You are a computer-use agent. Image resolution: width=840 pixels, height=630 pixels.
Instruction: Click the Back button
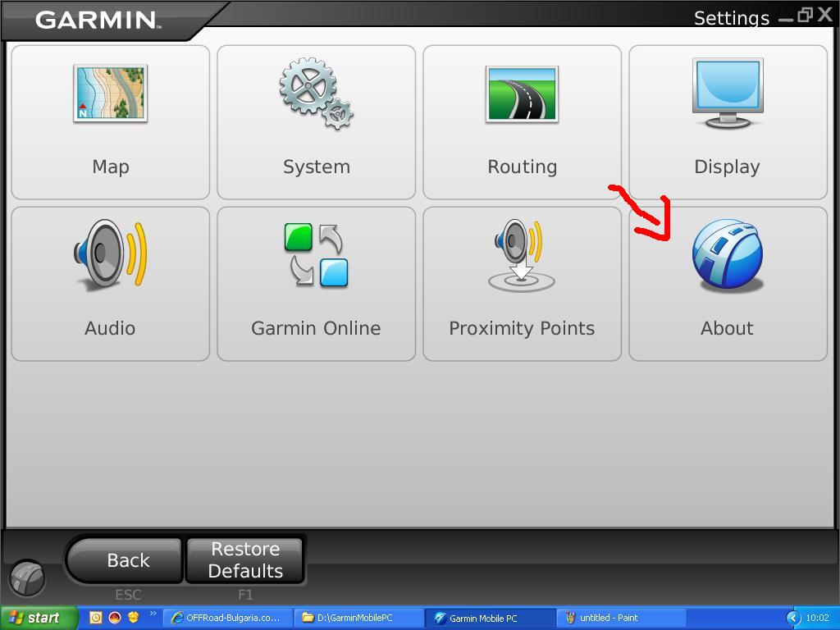click(125, 560)
